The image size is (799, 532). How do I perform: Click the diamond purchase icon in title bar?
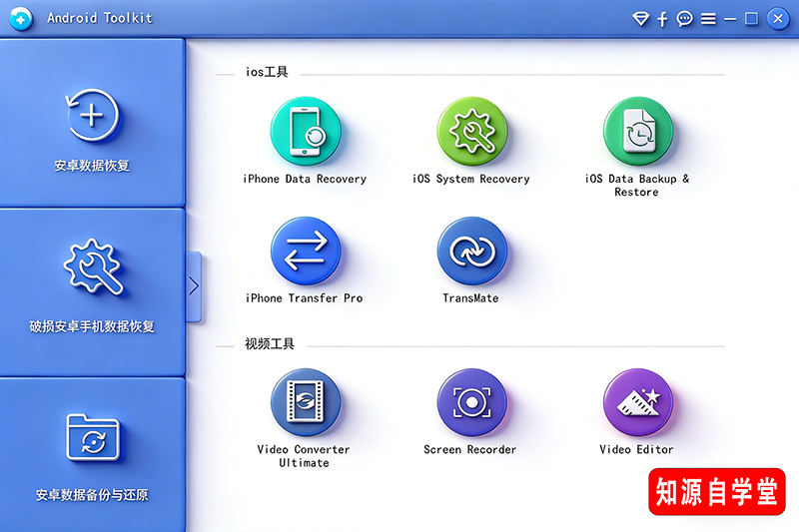(x=640, y=19)
